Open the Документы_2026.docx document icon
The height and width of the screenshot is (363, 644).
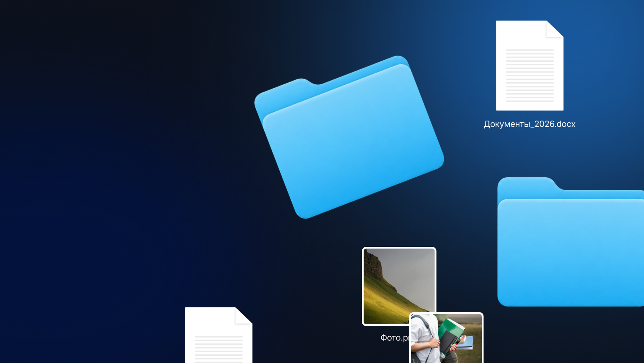click(530, 65)
